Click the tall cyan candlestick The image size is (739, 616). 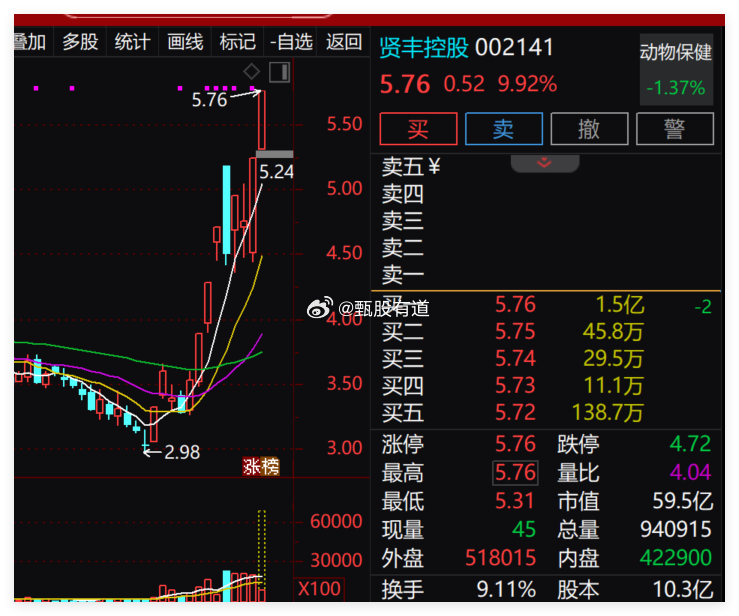click(x=227, y=215)
